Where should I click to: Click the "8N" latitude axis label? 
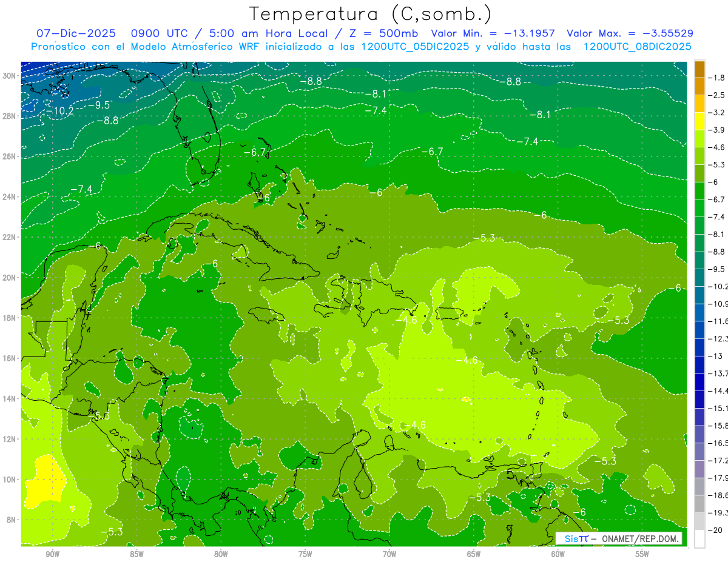12,520
